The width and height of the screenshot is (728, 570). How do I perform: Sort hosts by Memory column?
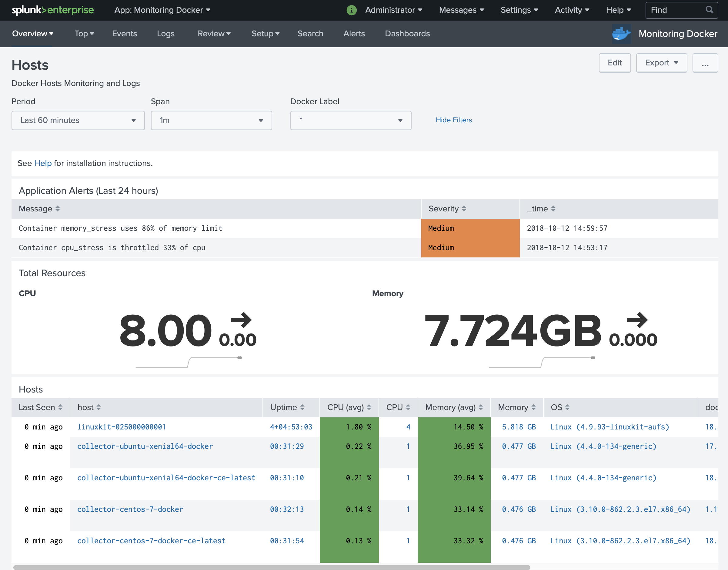point(517,407)
